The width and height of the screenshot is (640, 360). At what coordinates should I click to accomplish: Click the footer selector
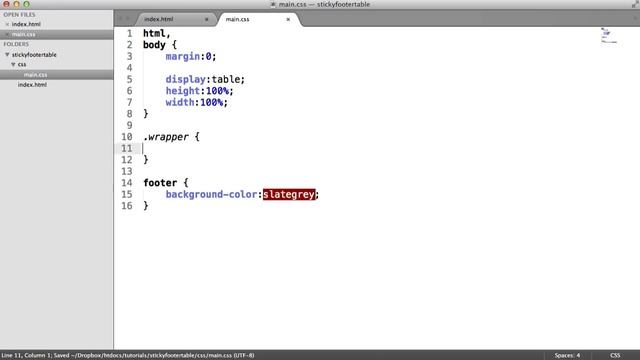tap(160, 183)
